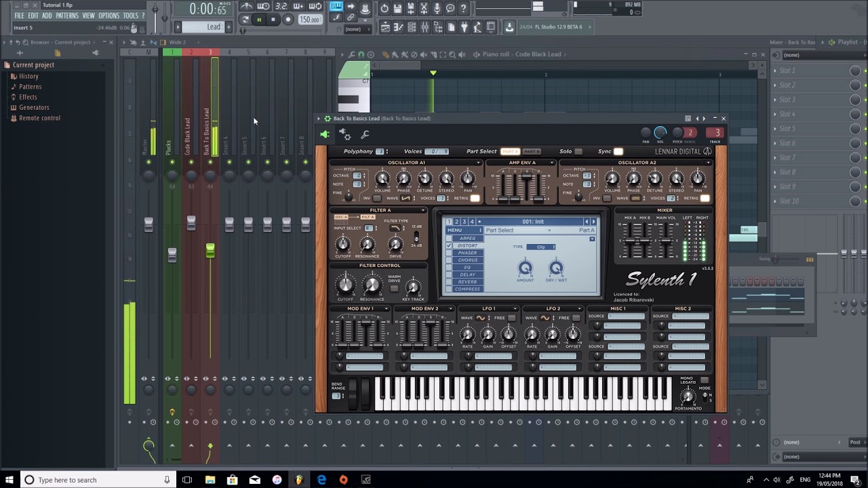868x488 pixels.
Task: Open the help question mark icon
Action: (x=464, y=9)
